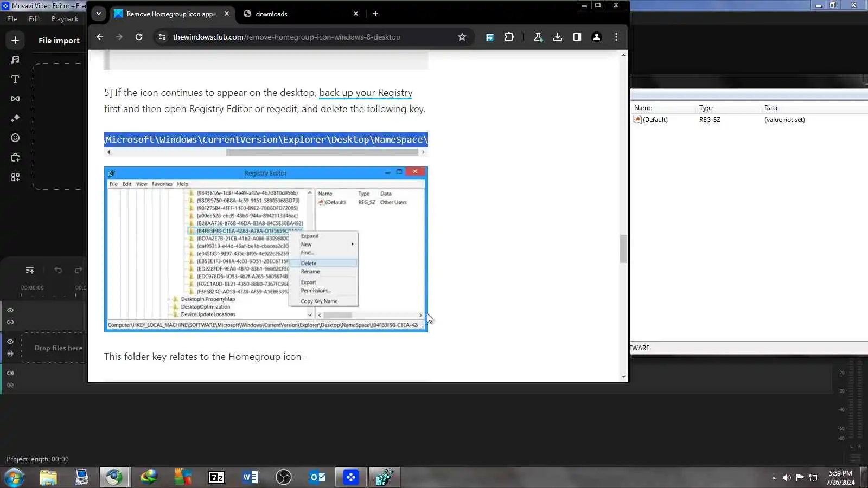The height and width of the screenshot is (488, 868).
Task: Click the web page vertical scrollbar thumb
Action: click(x=623, y=249)
